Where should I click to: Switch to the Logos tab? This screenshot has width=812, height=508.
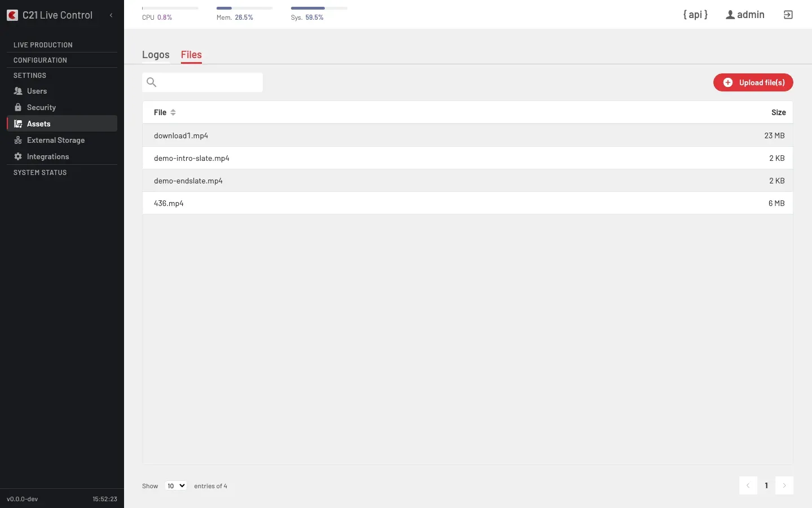(x=156, y=55)
